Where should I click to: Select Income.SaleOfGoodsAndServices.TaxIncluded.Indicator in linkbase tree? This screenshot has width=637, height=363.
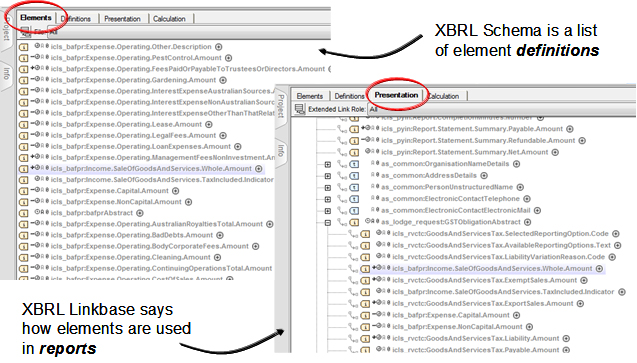tap(503, 292)
